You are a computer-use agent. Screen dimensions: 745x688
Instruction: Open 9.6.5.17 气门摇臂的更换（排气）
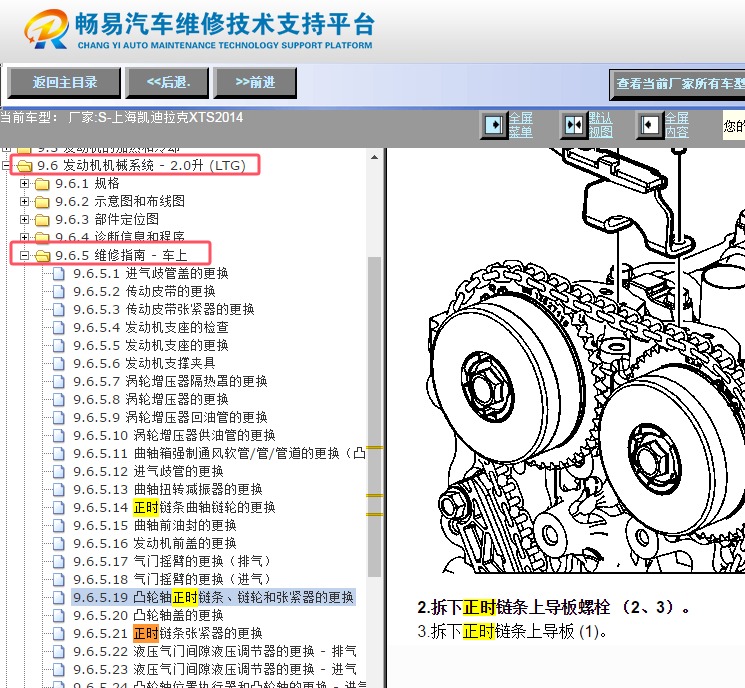[172, 562]
